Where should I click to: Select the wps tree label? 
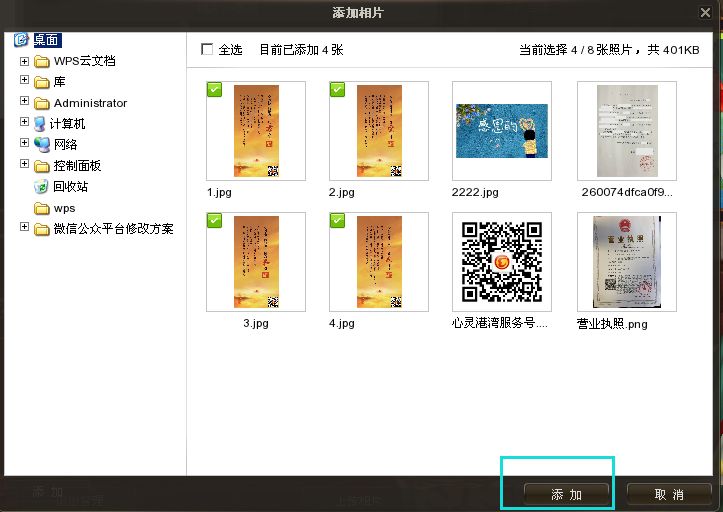coord(65,208)
